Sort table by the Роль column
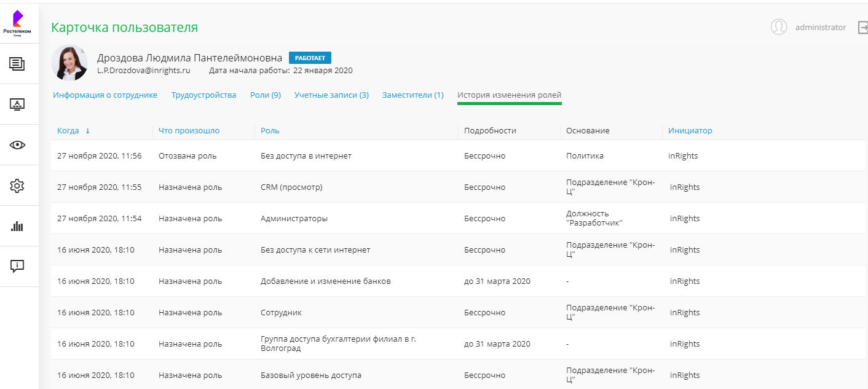The height and width of the screenshot is (389, 868). [x=270, y=131]
